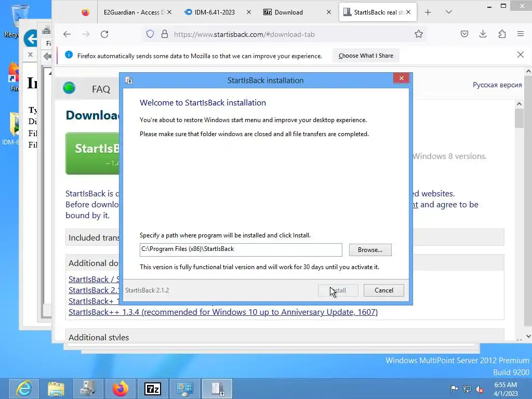Open the StartIsBack / S... download link
The image size is (532, 399).
(x=94, y=279)
